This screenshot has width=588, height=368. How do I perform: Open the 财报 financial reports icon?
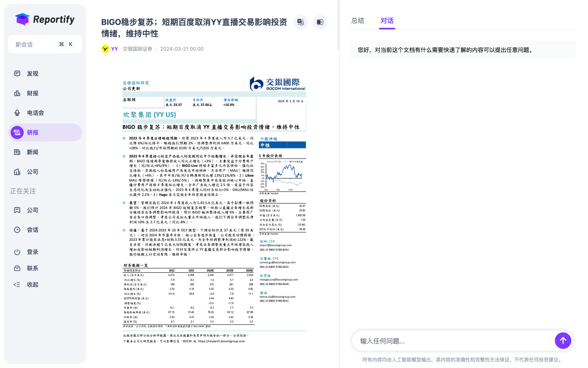click(x=17, y=93)
